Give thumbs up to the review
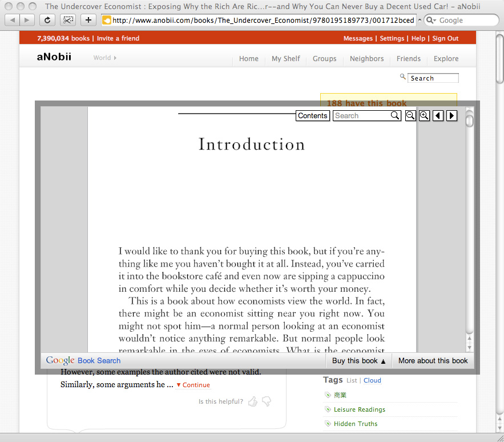 click(252, 402)
